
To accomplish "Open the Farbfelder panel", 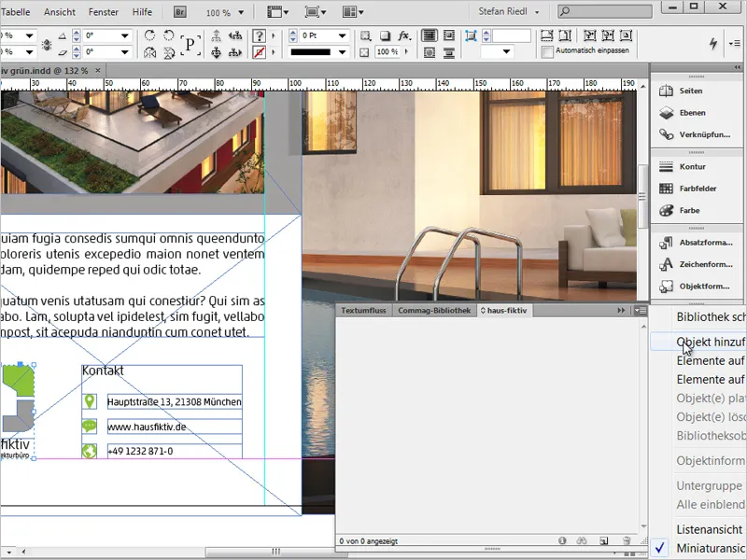I will [697, 189].
